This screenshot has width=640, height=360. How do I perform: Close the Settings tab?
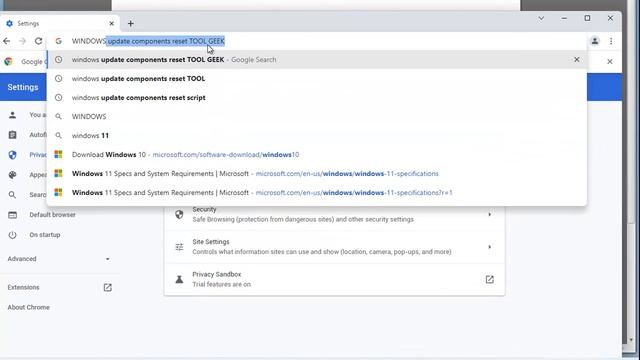click(111, 24)
